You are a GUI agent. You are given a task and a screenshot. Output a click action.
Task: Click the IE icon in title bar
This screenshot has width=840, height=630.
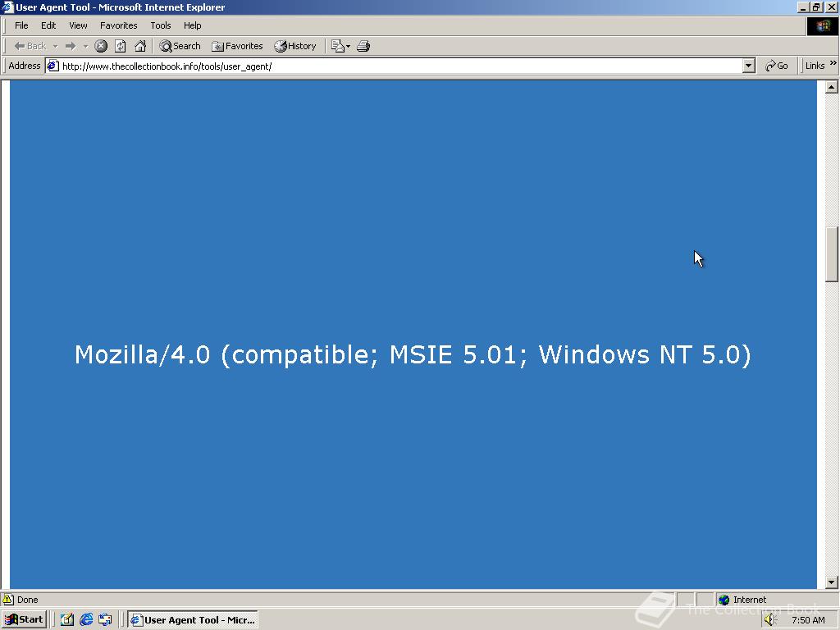(x=7, y=7)
